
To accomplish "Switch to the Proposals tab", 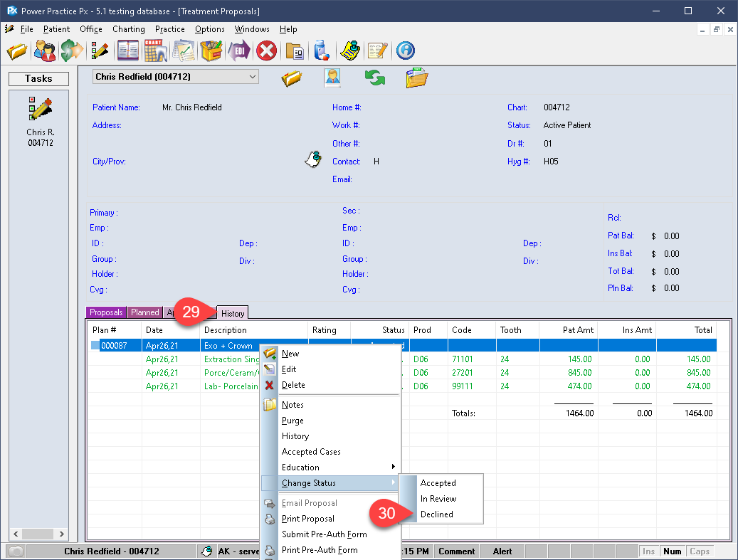I will (x=106, y=312).
